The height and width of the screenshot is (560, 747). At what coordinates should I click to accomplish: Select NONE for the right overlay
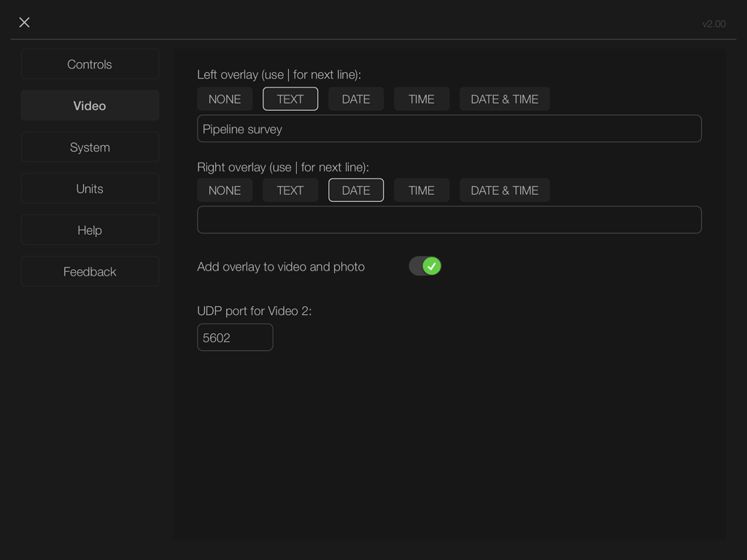pos(225,190)
